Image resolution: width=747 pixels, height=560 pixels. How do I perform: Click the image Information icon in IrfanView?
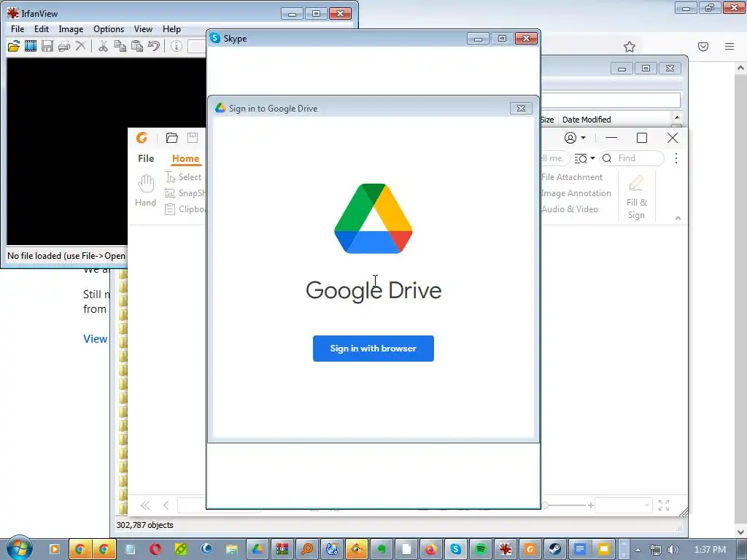pos(177,46)
